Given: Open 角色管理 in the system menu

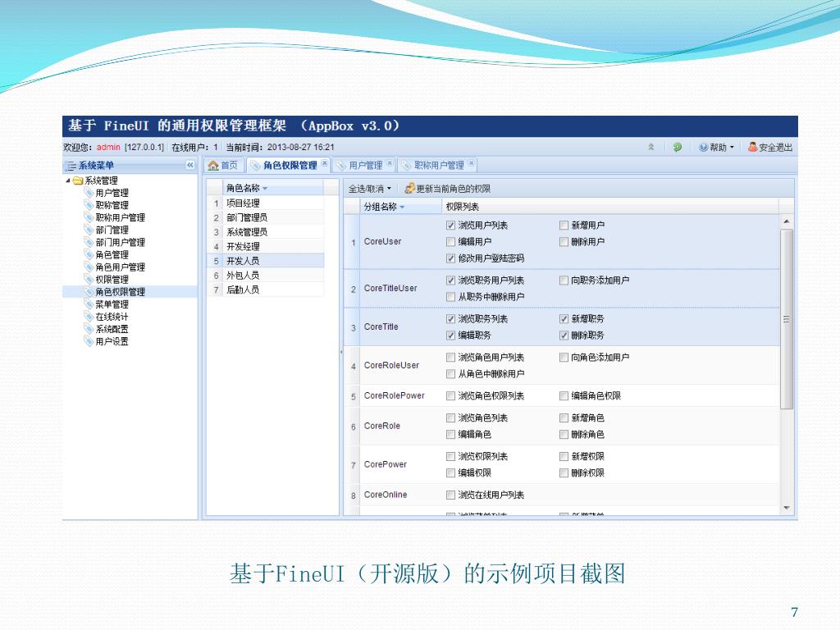Looking at the screenshot, I should 112,255.
